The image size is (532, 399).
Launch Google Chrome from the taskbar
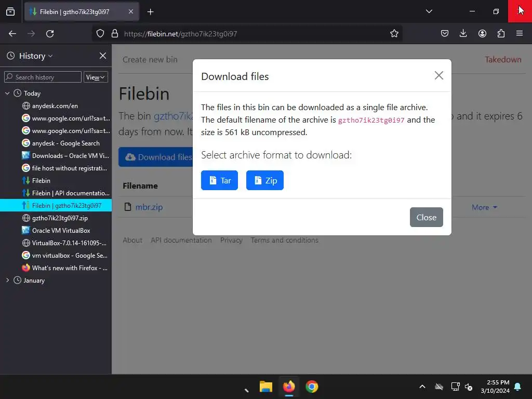point(312,387)
